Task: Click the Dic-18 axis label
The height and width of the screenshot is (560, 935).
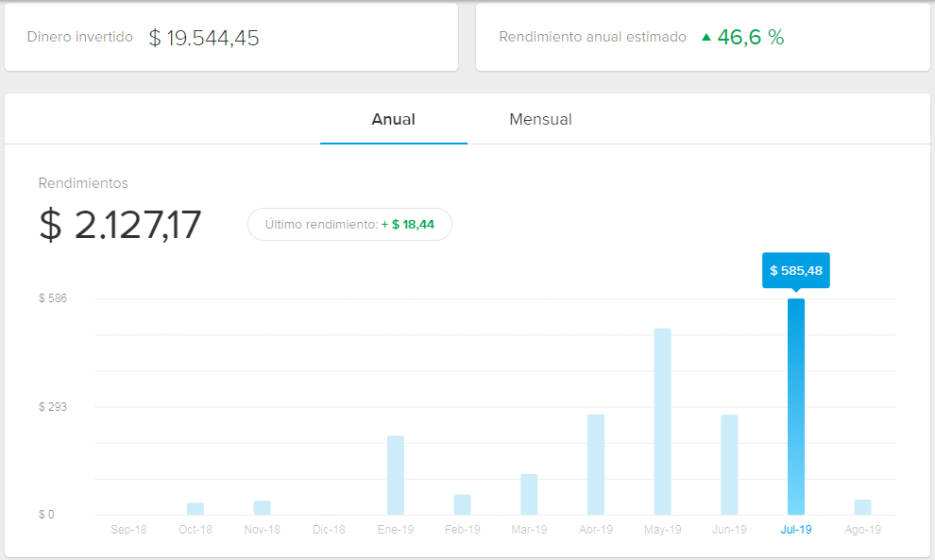Action: pyautogui.click(x=329, y=530)
